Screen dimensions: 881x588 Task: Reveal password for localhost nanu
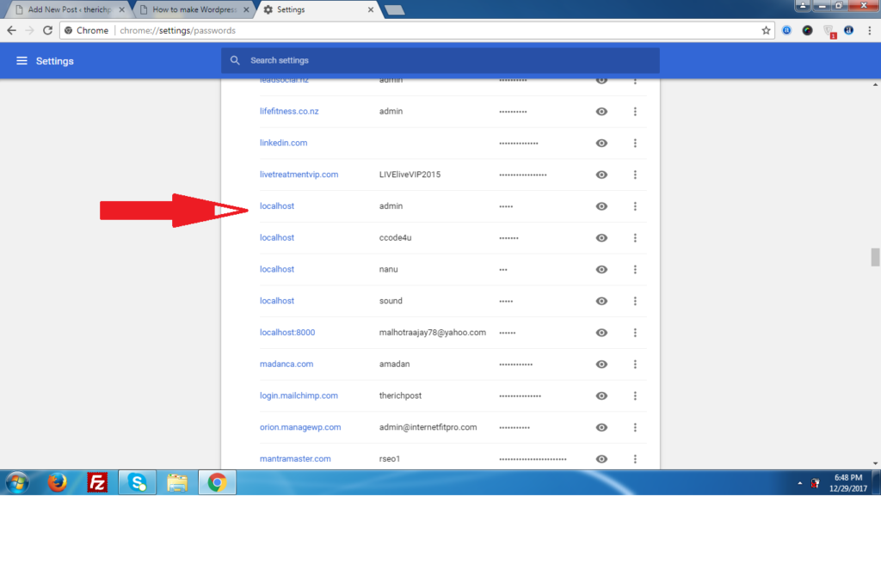click(x=601, y=269)
